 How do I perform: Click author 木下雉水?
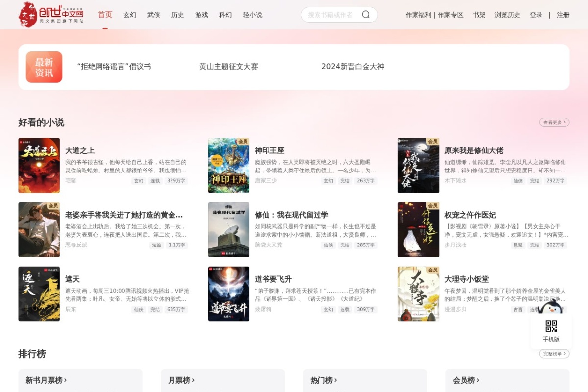tap(455, 180)
